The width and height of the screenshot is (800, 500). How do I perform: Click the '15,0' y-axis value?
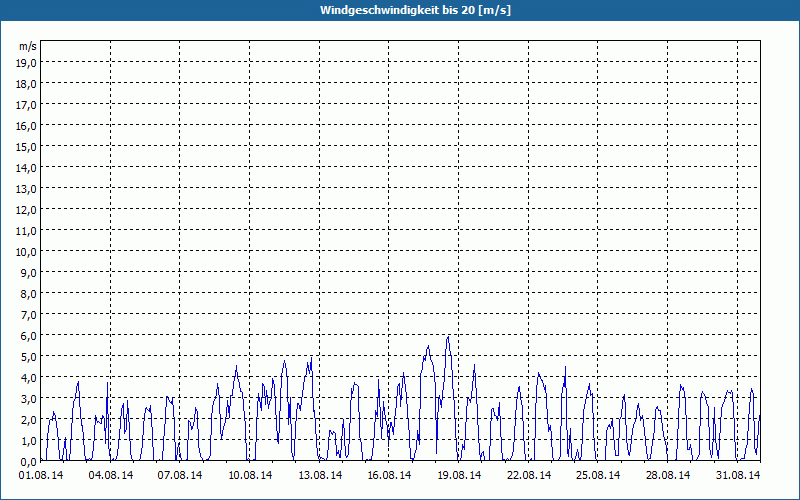coord(27,147)
